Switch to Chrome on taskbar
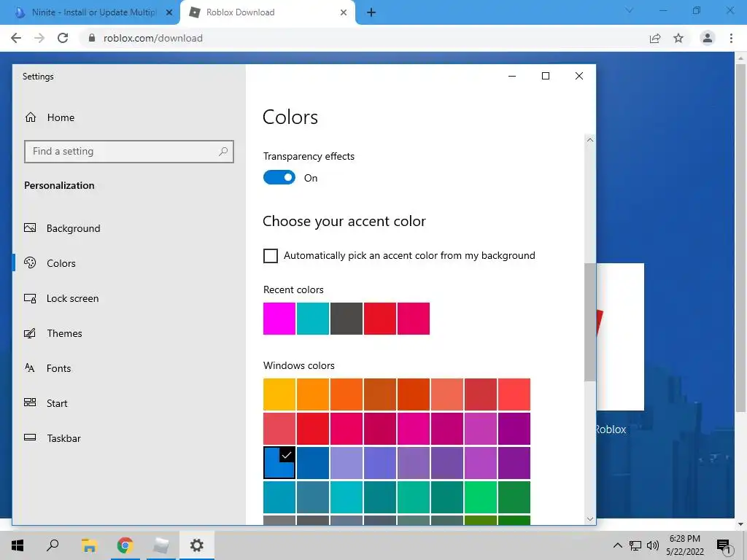The width and height of the screenshot is (747, 560). pos(125,545)
